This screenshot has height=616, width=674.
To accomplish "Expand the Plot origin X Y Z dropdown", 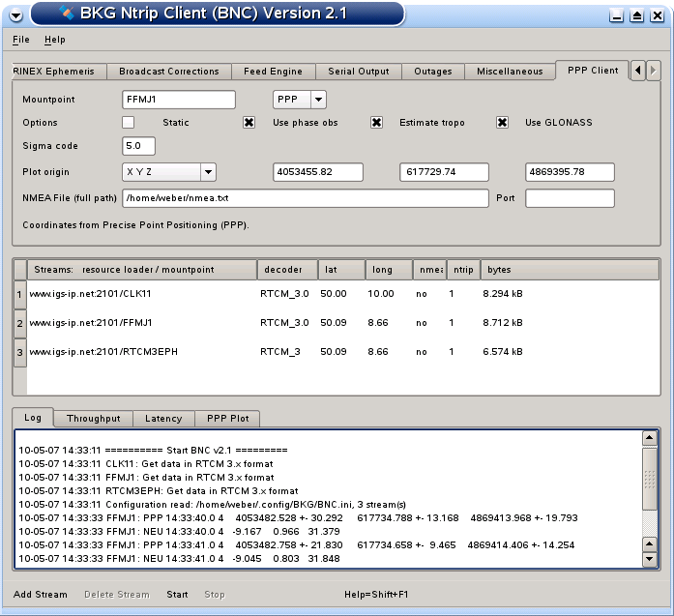I will point(169,172).
